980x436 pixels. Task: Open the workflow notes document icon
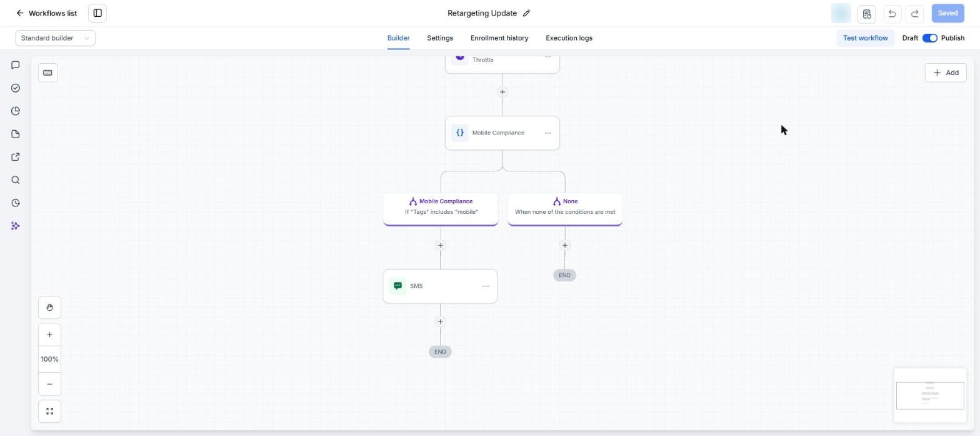[866, 13]
